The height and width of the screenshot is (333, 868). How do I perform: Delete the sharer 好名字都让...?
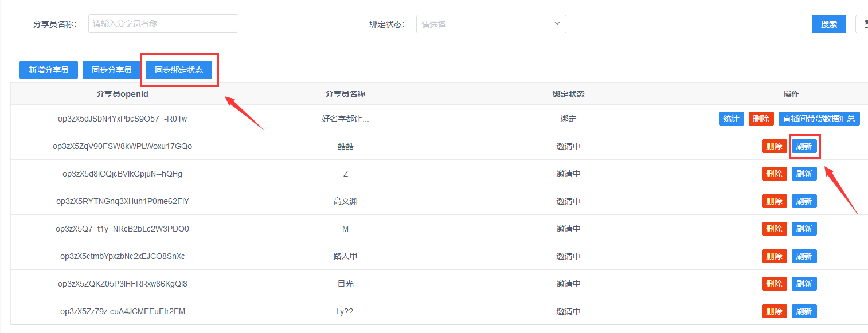(x=761, y=119)
